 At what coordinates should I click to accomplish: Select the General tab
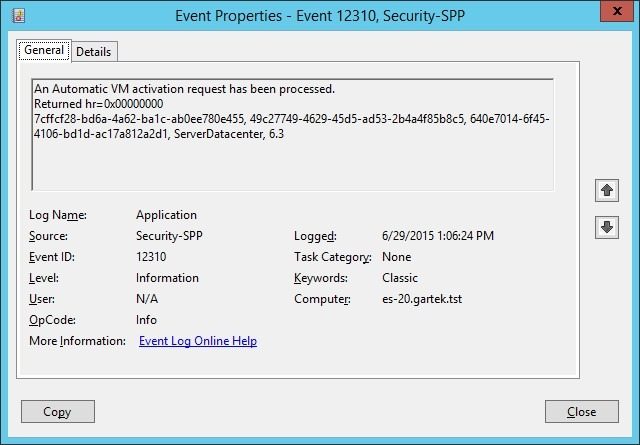[44, 50]
